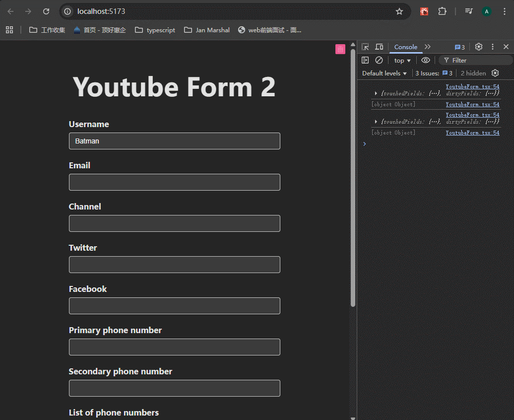Open the console settings gear beside '2 hidden'
The height and width of the screenshot is (420, 514).
coord(495,73)
